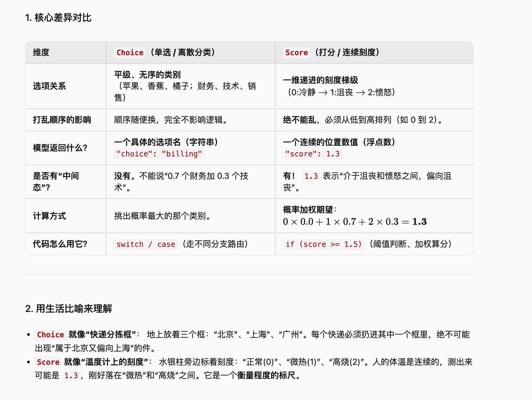
Task: Click the "代码怎么用它?" row label
Action: [x=60, y=244]
